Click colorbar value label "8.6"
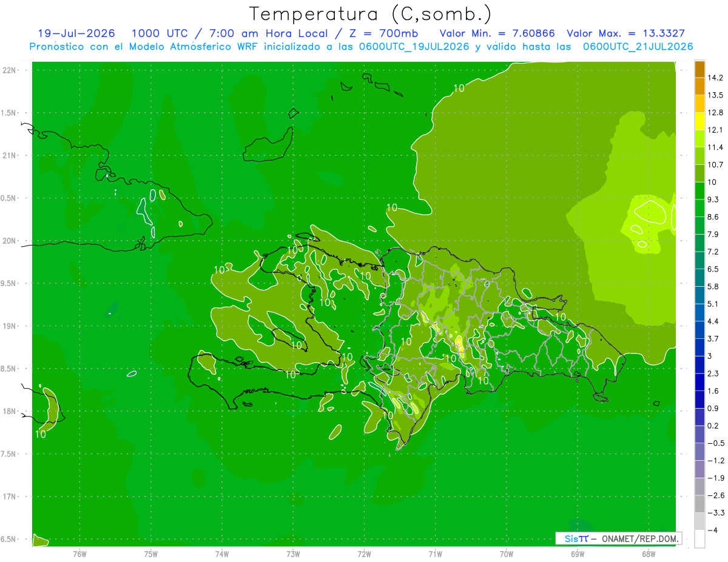This screenshot has width=728, height=562. (713, 216)
